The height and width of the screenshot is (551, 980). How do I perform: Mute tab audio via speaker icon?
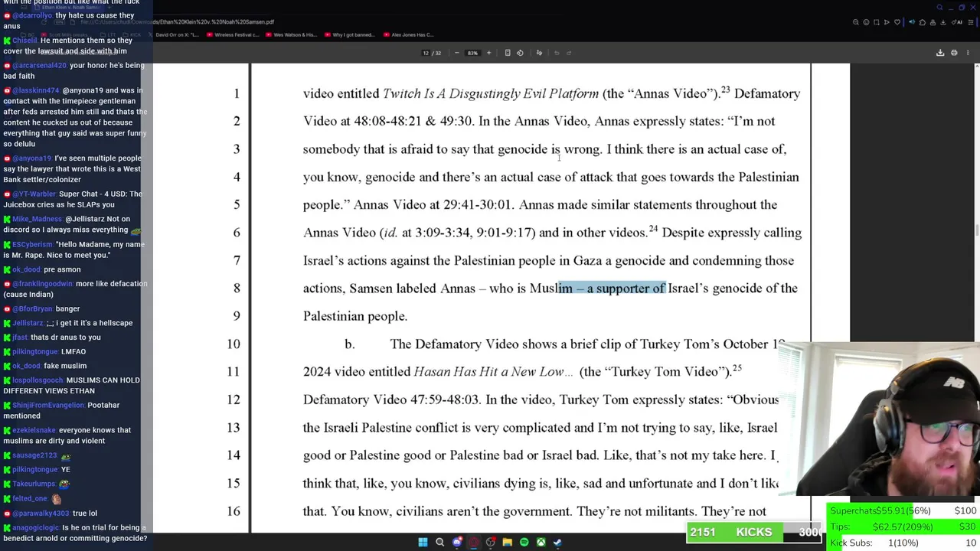(x=912, y=22)
